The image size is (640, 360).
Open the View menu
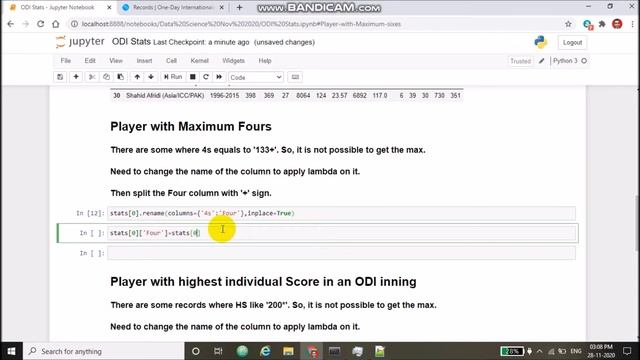(116, 61)
